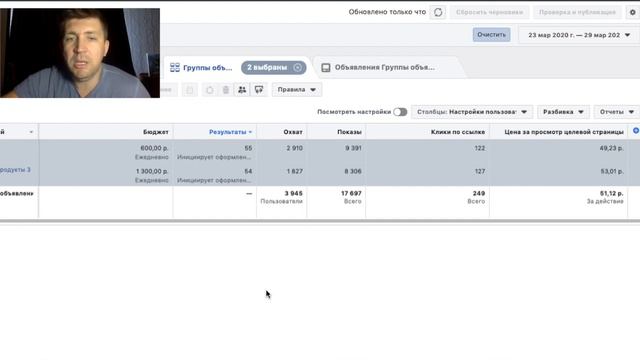
Task: Open the Разбивка dropdown
Action: [563, 112]
